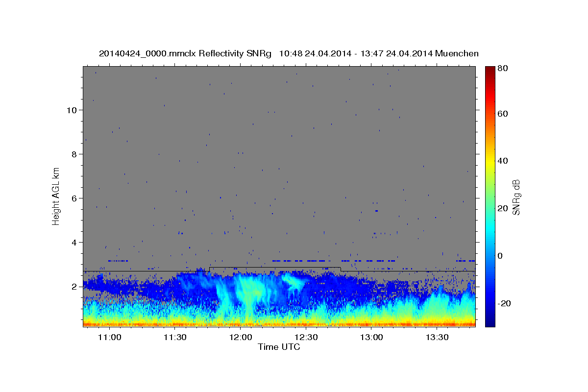Click the '60' colorbar tick label
Viewport: 588px width, 392px height.
click(x=502, y=114)
